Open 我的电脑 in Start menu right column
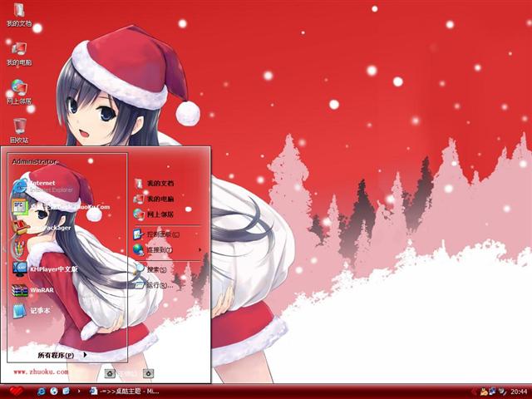This screenshot has height=399, width=532. click(154, 199)
